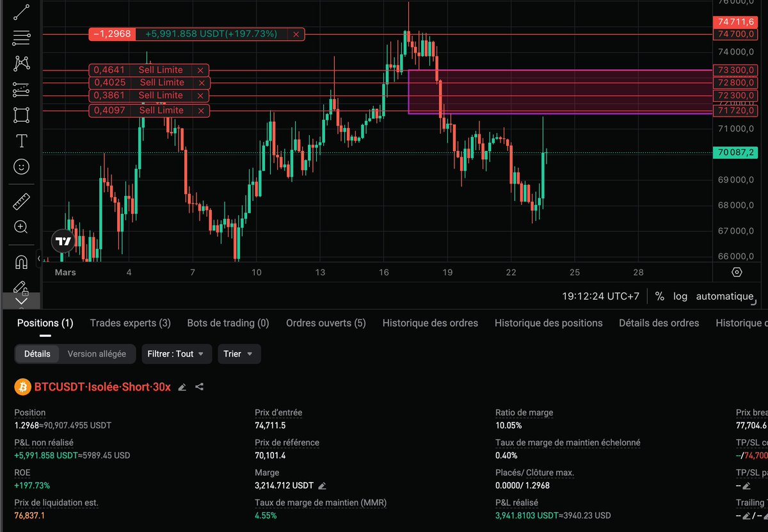Image resolution: width=768 pixels, height=532 pixels.
Task: Cancel the 0,4025 Sell Limite order
Action: [202, 83]
